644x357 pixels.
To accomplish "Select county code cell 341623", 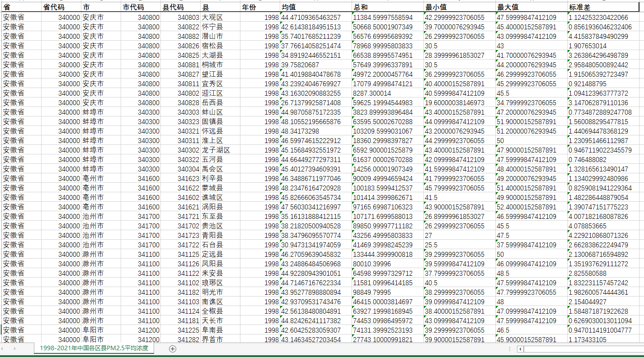I will tap(181, 178).
